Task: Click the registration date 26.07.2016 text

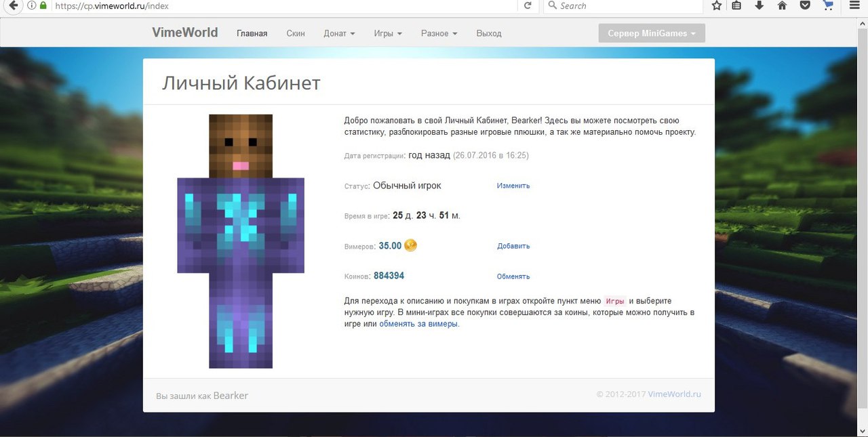Action: coord(491,155)
